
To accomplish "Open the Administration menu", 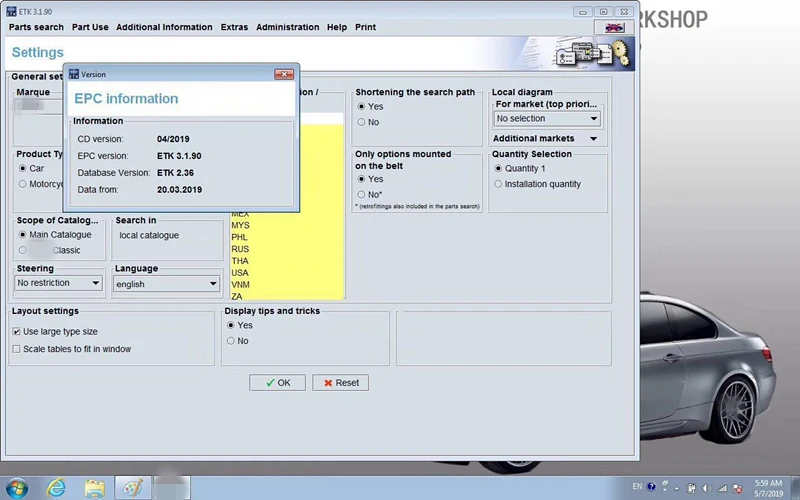I will coord(288,27).
